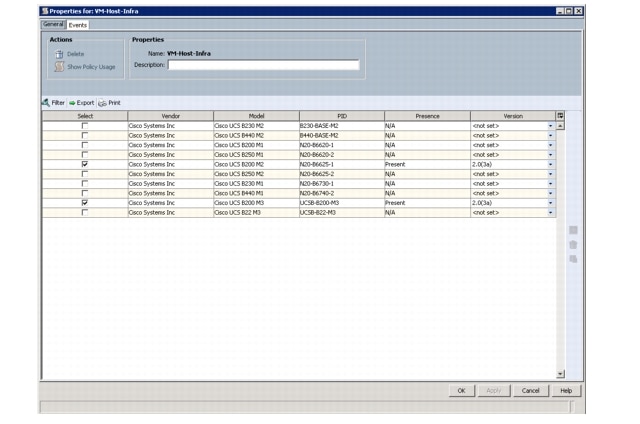Open Version dropdown for N20-B6625-2 row
This screenshot has height=424, width=640.
pos(551,174)
